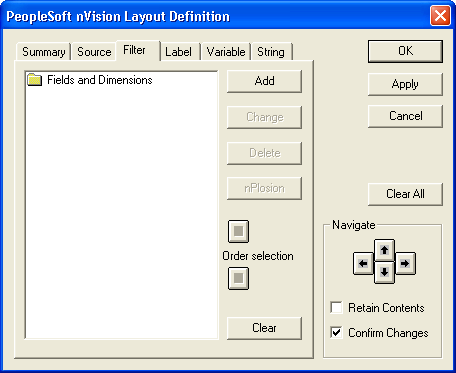Click the Navigate down arrow button
This screenshot has height=373, width=456.
(x=384, y=272)
